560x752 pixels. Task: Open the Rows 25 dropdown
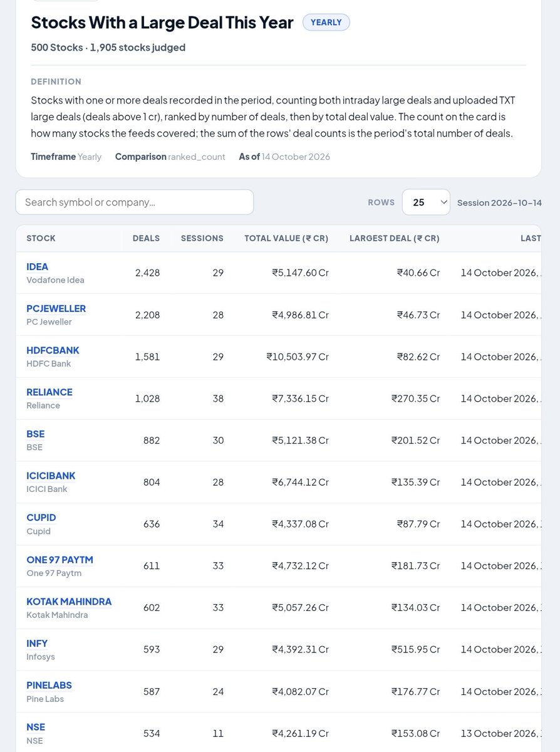[426, 202]
